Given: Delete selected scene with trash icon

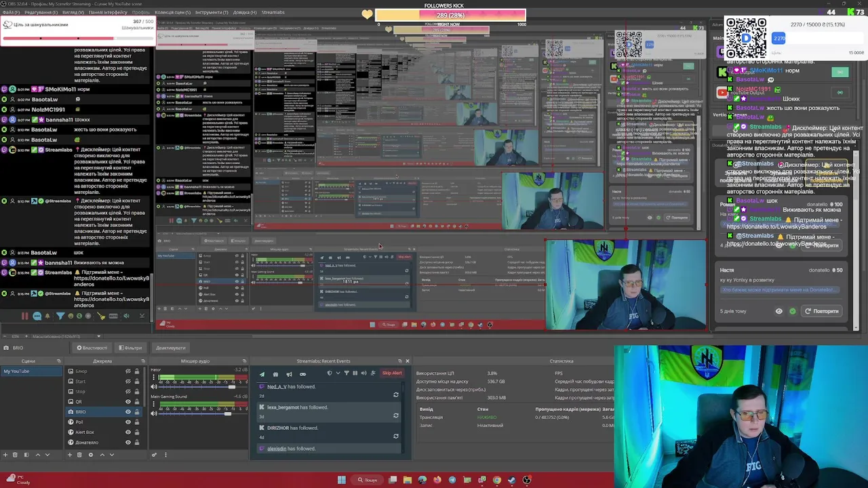Looking at the screenshot, I should click(x=15, y=455).
